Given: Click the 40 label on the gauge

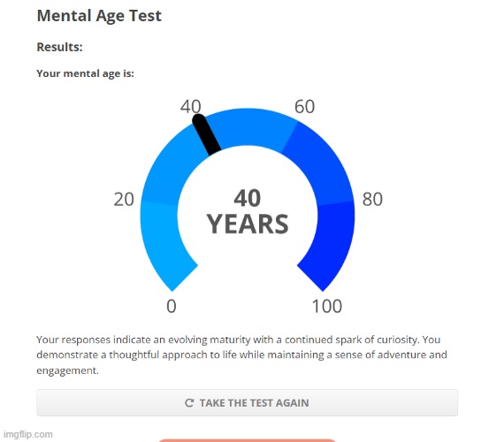Looking at the screenshot, I should pyautogui.click(x=191, y=106).
